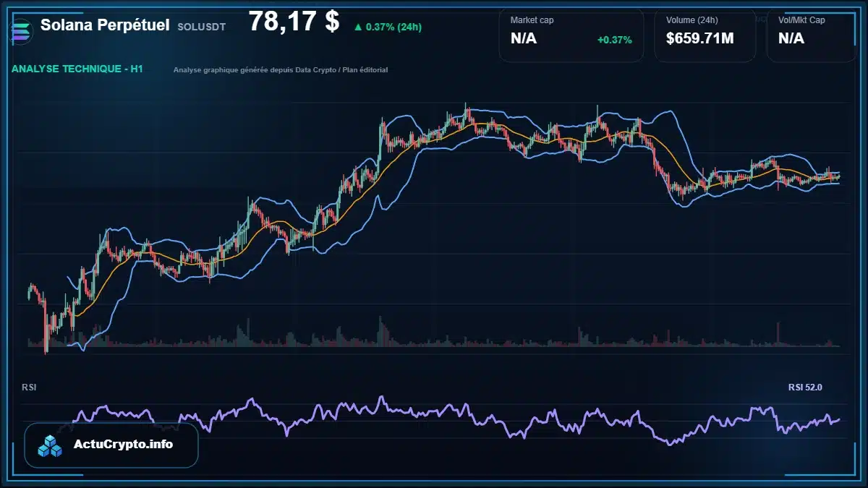Viewport: 868px width, 488px height.
Task: Click the $659.71M volume value
Action: tap(699, 39)
